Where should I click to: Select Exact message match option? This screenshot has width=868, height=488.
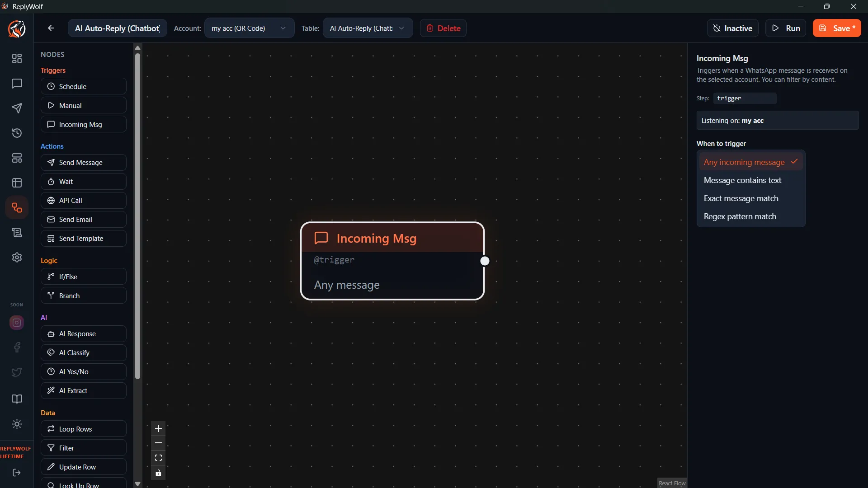pos(750,198)
